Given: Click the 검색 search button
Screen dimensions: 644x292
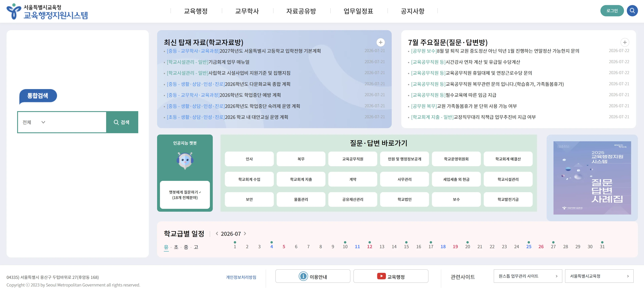Looking at the screenshot, I should (122, 122).
